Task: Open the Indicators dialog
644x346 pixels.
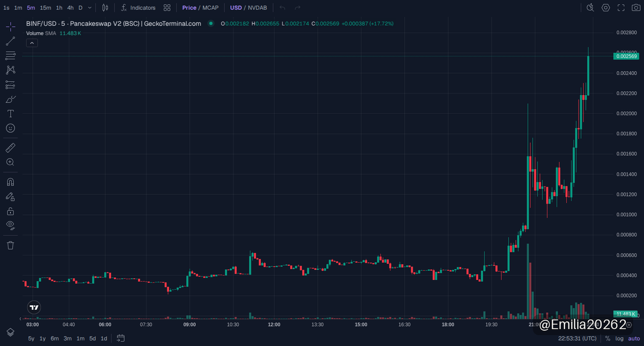Action: point(138,8)
